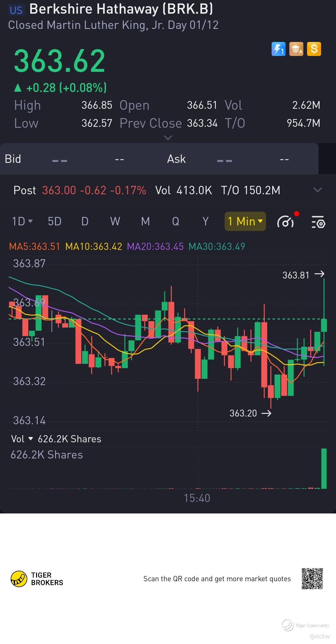Tap the High value 366.85
Image resolution: width=336 pixels, height=644 pixels.
[x=97, y=105]
